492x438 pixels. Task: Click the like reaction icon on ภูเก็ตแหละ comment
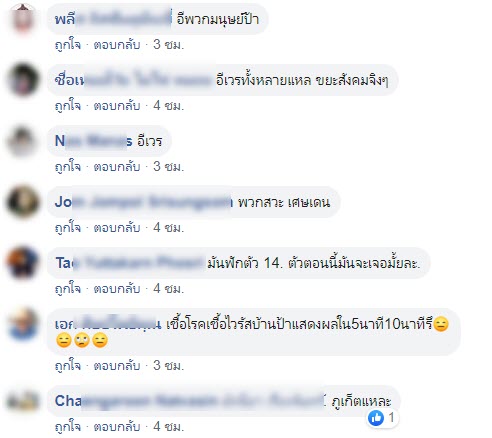coord(376,418)
